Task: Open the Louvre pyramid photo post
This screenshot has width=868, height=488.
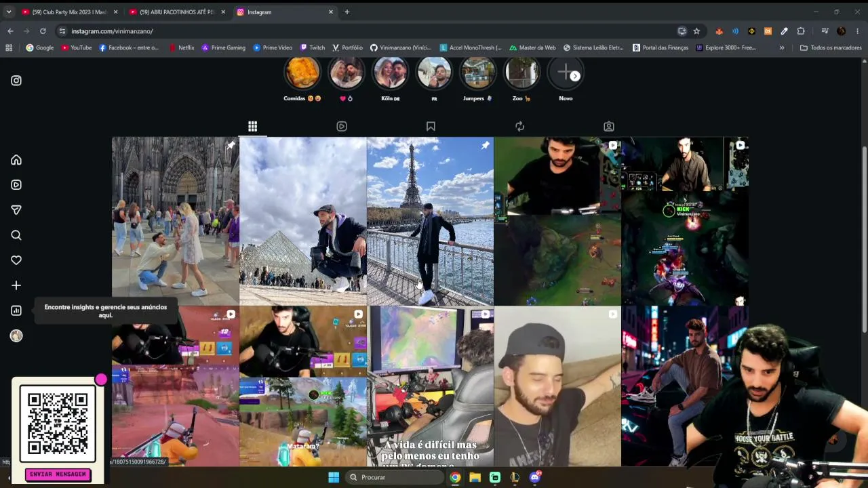Action: coord(303,221)
